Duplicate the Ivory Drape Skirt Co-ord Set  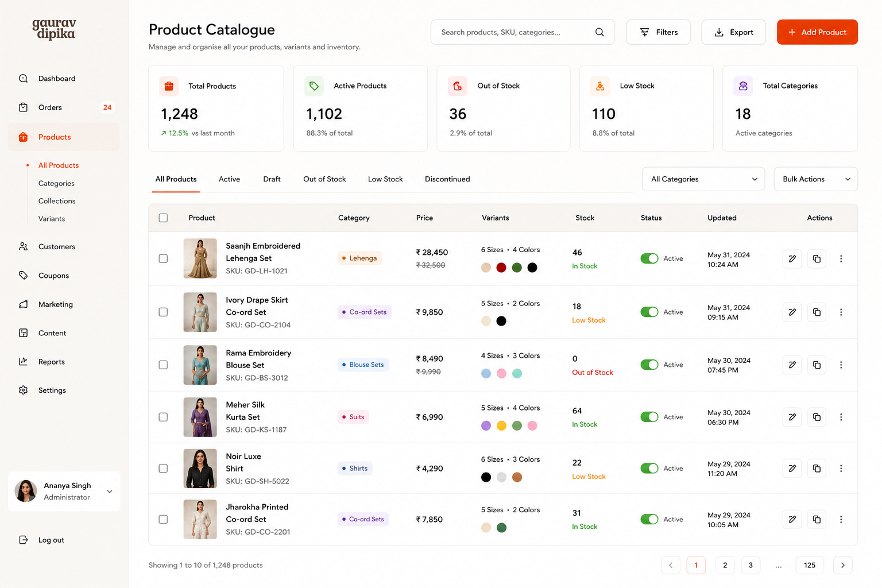pos(817,312)
